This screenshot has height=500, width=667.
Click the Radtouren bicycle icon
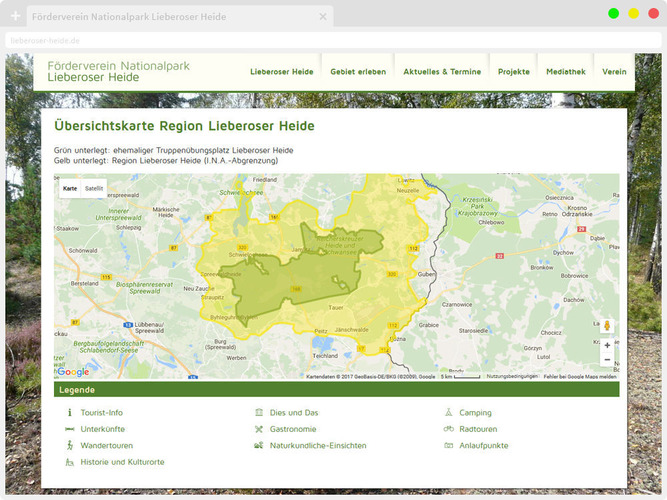coord(449,429)
